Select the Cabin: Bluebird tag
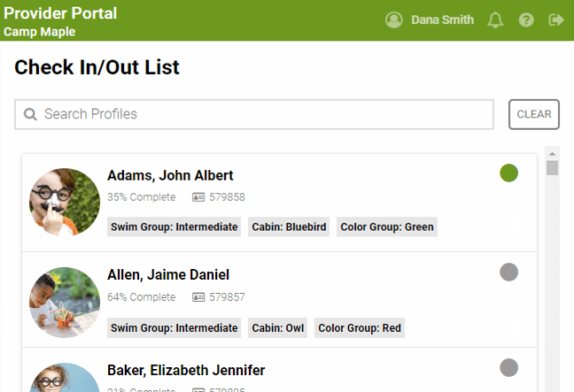Viewport: 574px width, 392px height. click(x=289, y=227)
